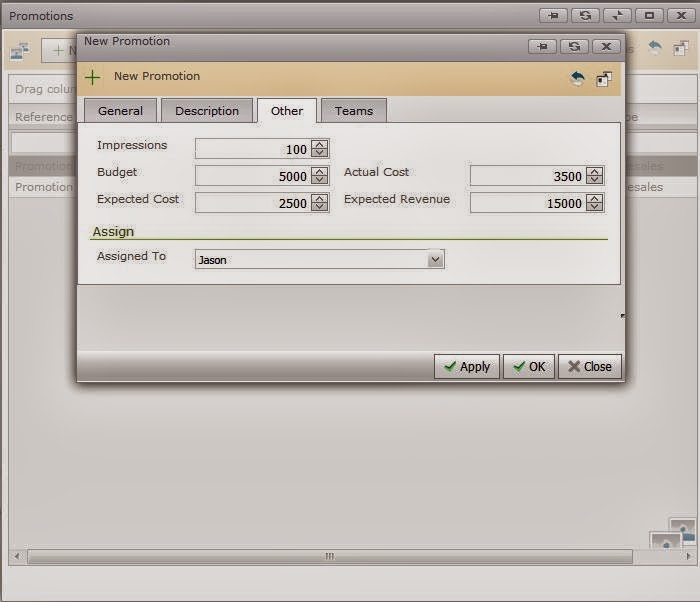Increase the Expected Cost value
This screenshot has width=700, height=602.
[x=319, y=198]
